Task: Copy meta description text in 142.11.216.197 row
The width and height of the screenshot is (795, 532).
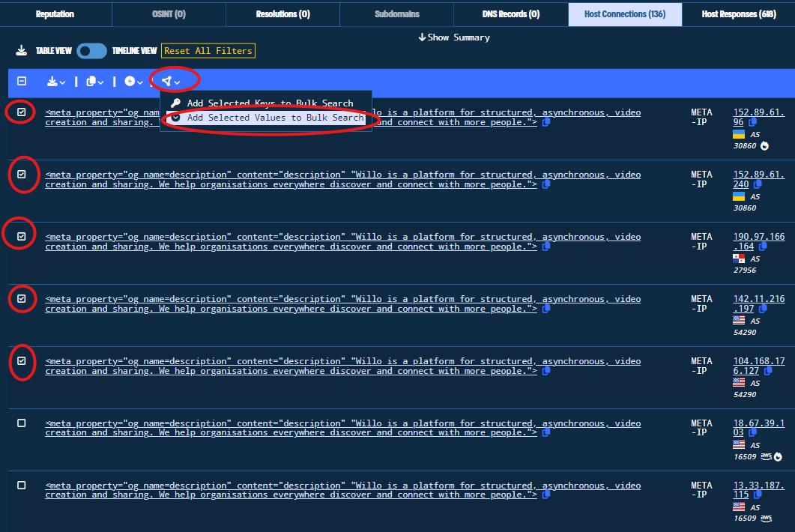Action: click(546, 309)
